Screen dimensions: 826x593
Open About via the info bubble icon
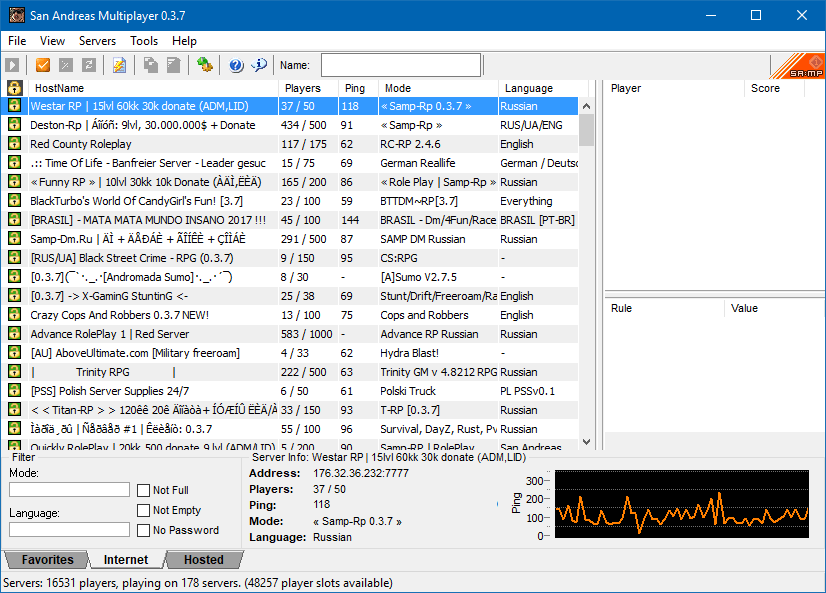tap(259, 65)
